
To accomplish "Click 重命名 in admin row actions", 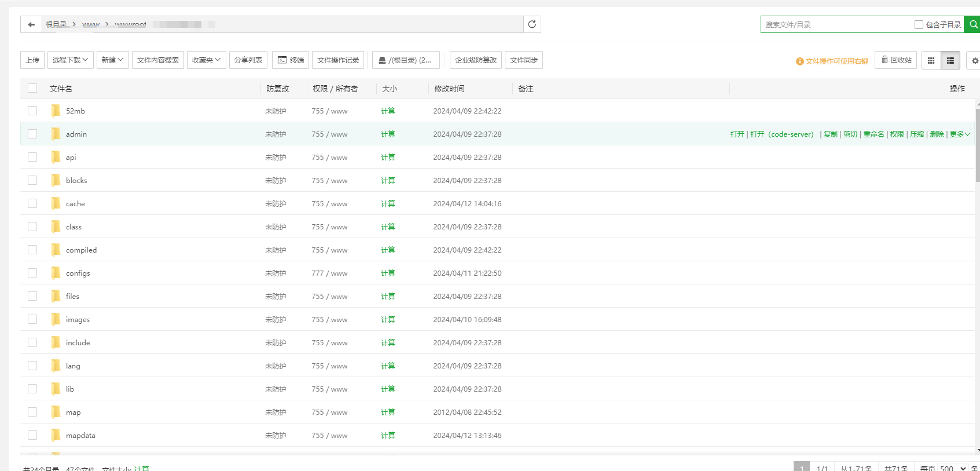I will [873, 134].
